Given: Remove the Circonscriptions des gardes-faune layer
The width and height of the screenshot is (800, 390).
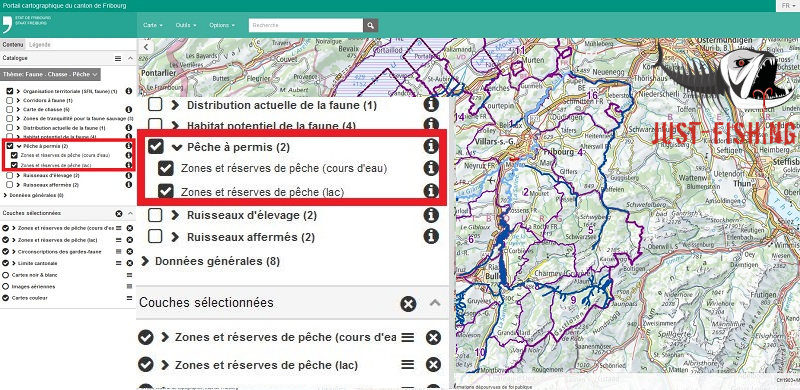Looking at the screenshot, I should (130, 252).
